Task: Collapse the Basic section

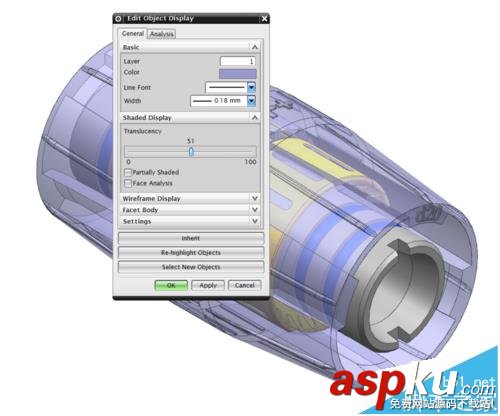Action: coord(255,47)
